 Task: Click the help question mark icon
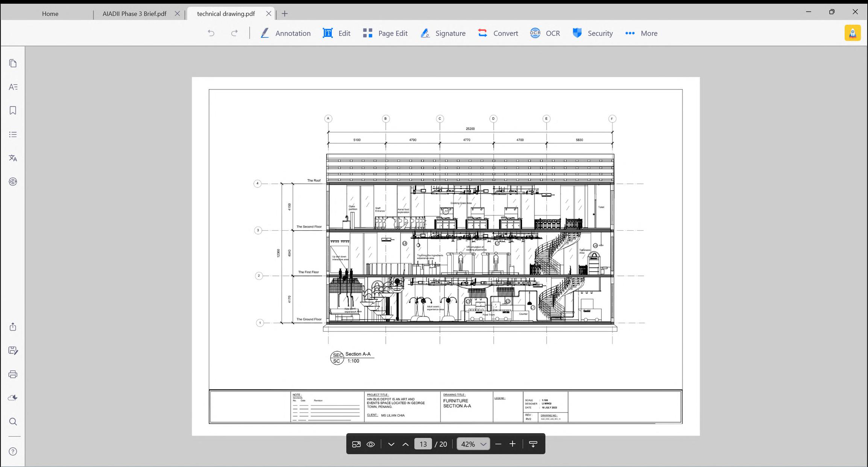[x=13, y=452]
